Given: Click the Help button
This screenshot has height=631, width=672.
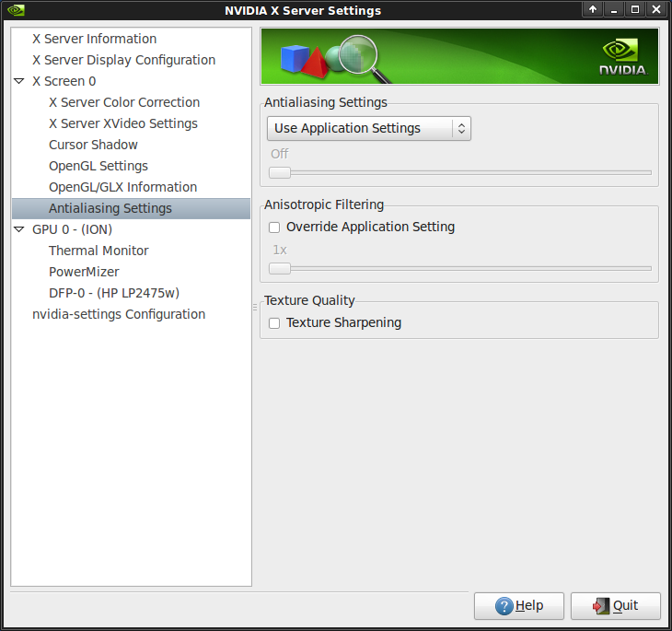Looking at the screenshot, I should (519, 606).
